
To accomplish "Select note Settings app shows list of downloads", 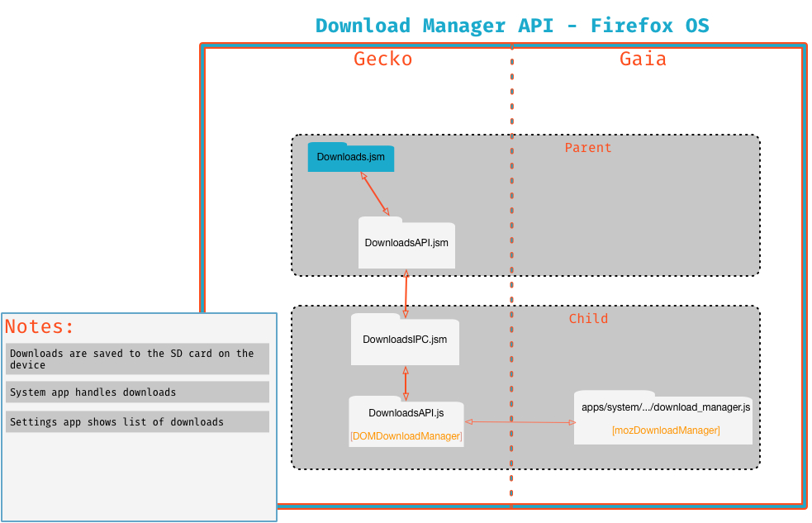I will (x=137, y=421).
